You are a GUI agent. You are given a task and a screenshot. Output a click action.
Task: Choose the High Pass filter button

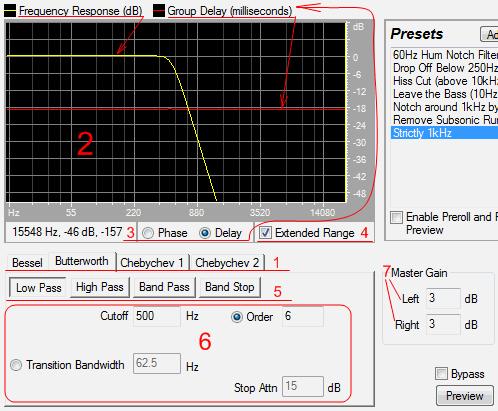[100, 287]
